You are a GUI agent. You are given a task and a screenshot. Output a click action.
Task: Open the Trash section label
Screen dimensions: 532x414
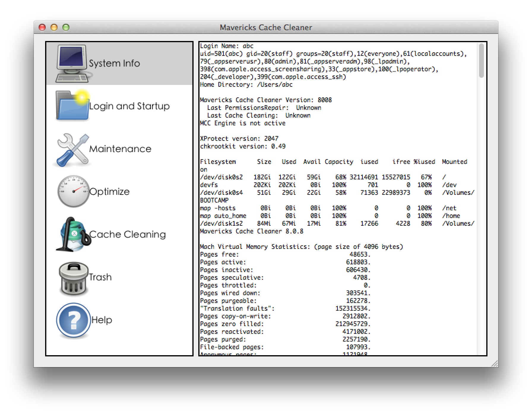(100, 277)
